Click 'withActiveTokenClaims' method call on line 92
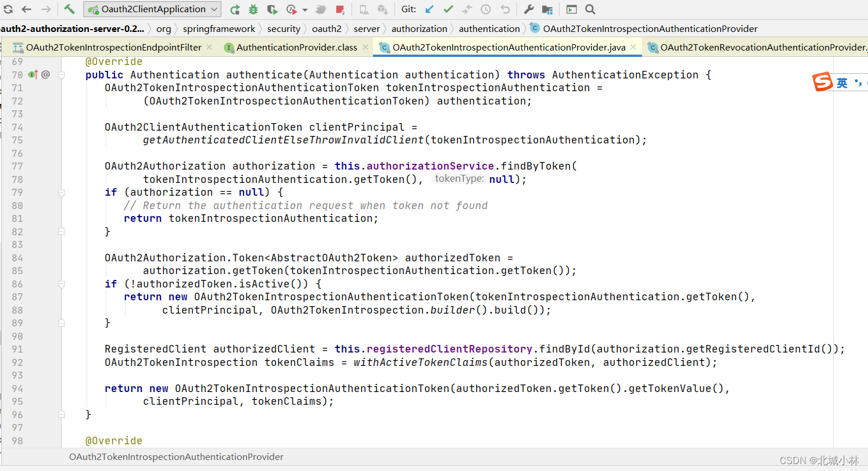Screen dimensions: 868x471 coord(421,362)
